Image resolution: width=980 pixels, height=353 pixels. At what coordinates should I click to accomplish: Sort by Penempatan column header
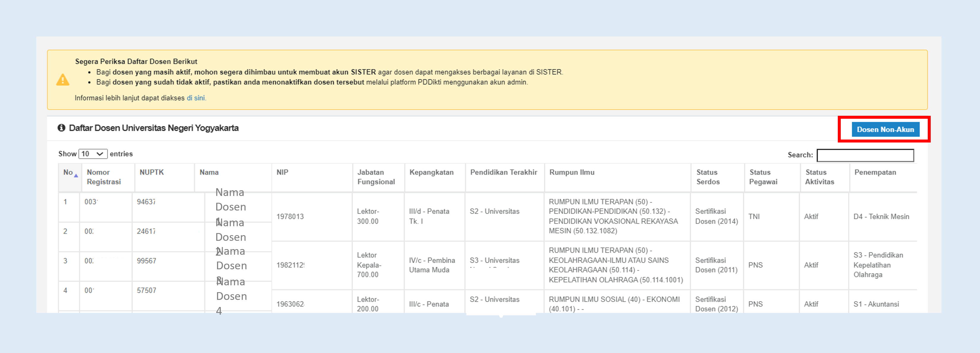pyautogui.click(x=883, y=177)
